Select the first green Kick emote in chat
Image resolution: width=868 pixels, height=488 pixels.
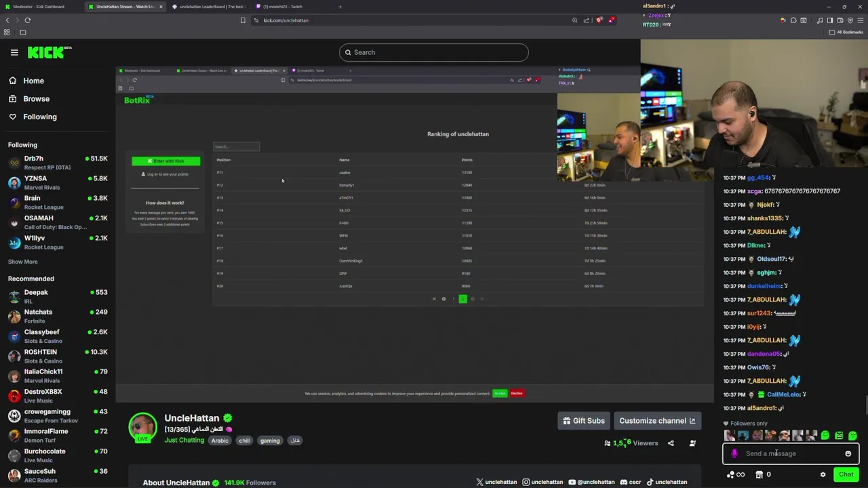(x=825, y=436)
